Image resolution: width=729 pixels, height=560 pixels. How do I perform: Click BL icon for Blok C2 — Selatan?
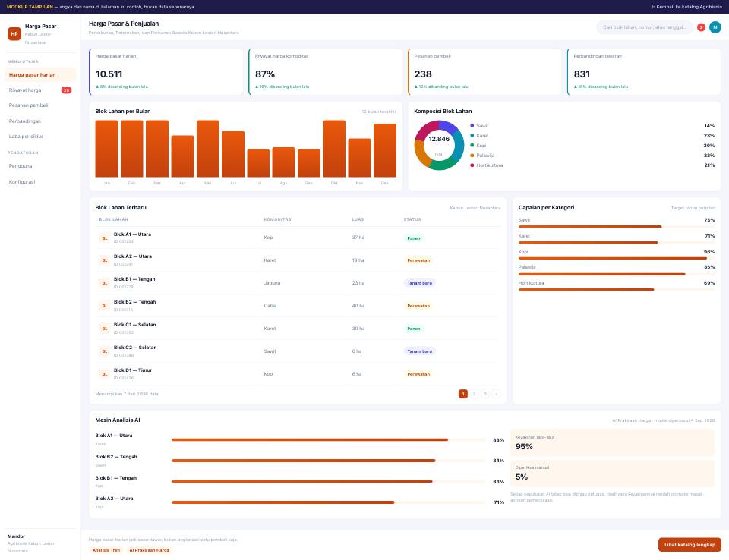click(x=105, y=351)
